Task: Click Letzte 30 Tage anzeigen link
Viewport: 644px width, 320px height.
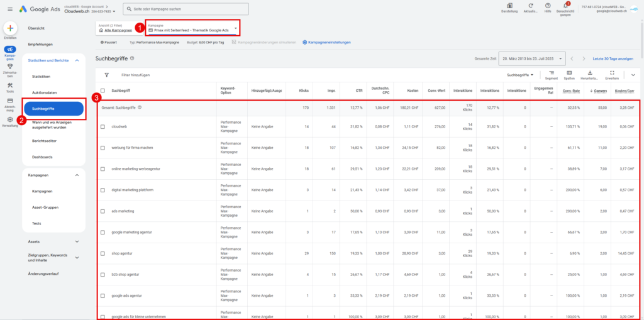Action: [x=613, y=58]
